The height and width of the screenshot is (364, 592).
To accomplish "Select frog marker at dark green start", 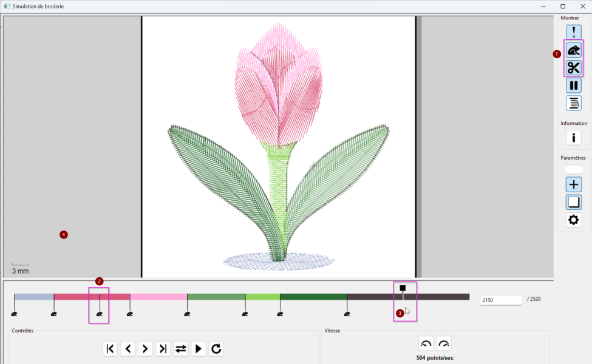I will (280, 314).
